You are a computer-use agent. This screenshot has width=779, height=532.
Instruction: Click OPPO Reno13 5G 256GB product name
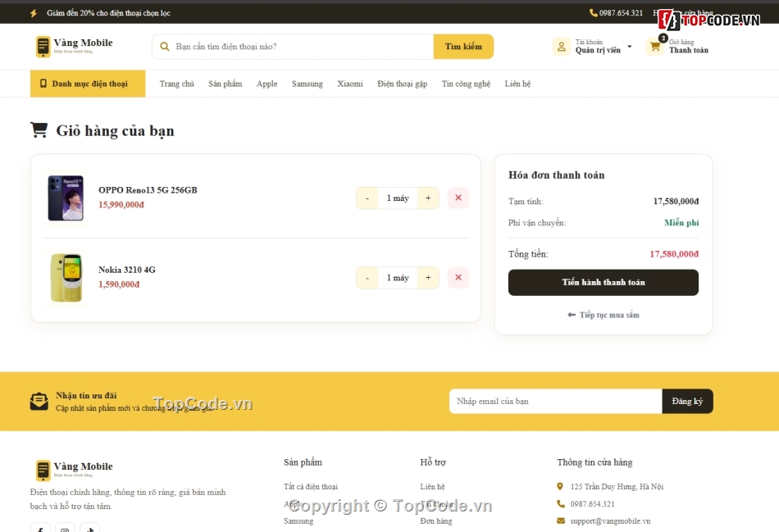click(x=148, y=189)
